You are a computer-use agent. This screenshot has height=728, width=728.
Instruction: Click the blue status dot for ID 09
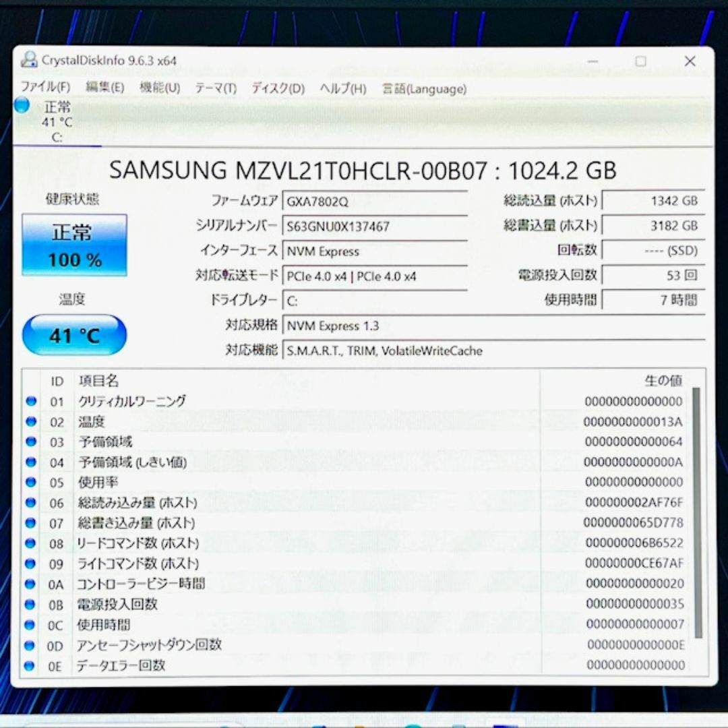click(30, 563)
